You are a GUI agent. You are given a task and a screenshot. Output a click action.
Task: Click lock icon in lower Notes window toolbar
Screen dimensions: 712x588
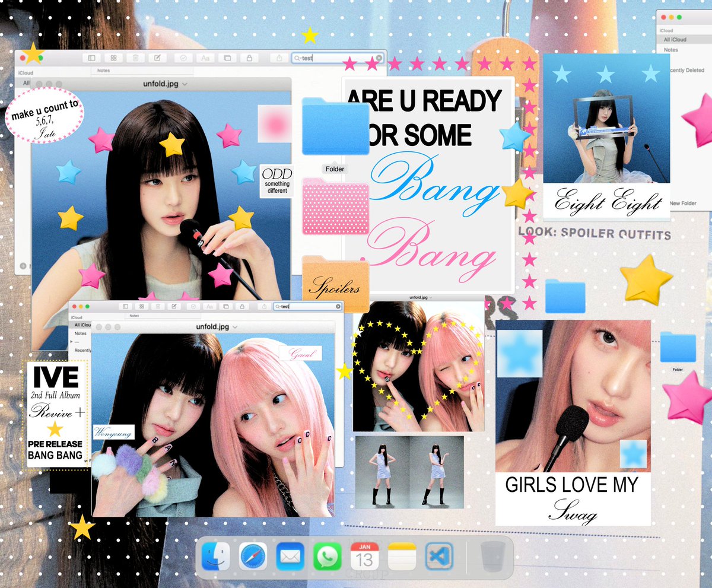[241, 306]
